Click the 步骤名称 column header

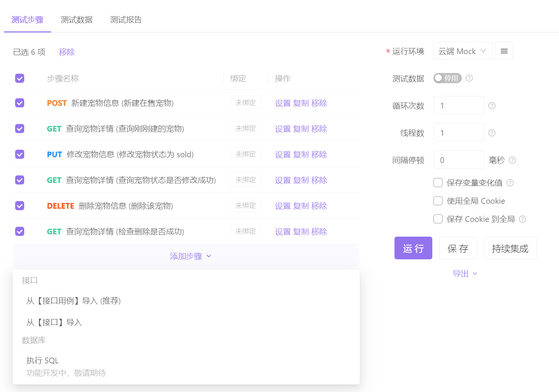[x=63, y=79]
